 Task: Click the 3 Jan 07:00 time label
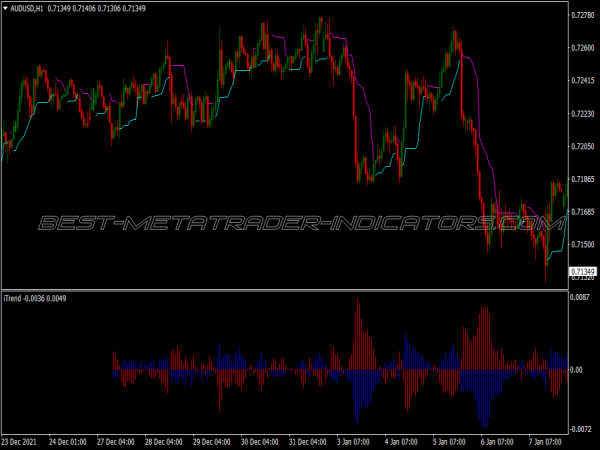point(353,442)
